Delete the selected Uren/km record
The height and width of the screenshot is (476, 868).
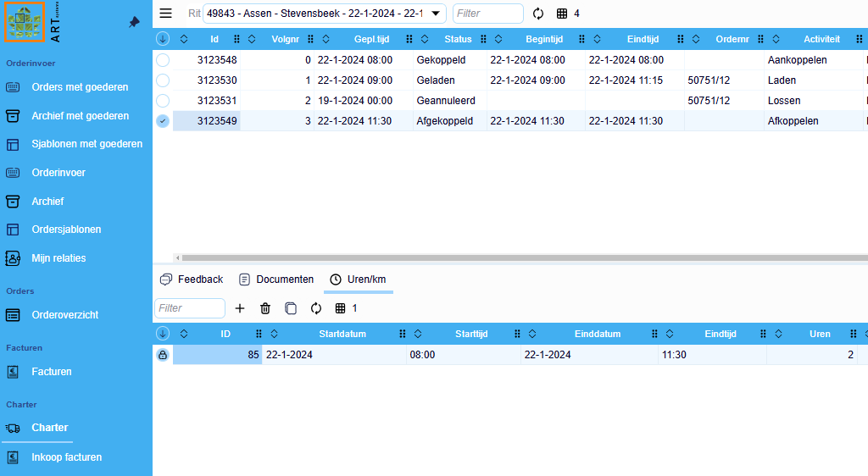tap(265, 308)
